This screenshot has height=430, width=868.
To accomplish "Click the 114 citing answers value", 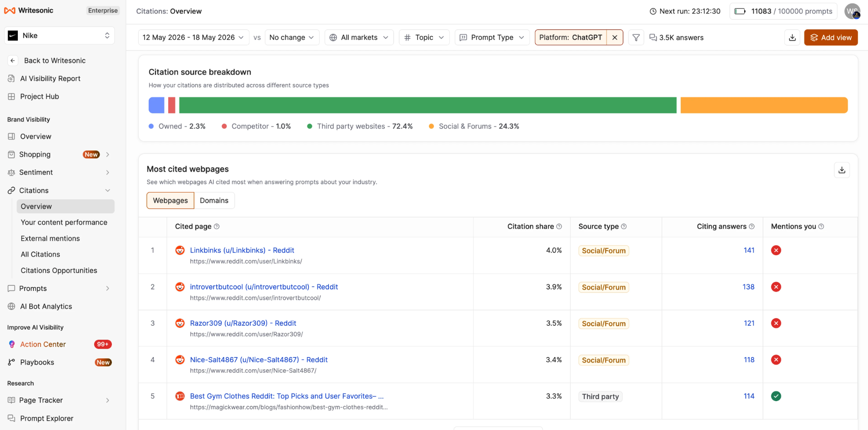I will point(749,396).
